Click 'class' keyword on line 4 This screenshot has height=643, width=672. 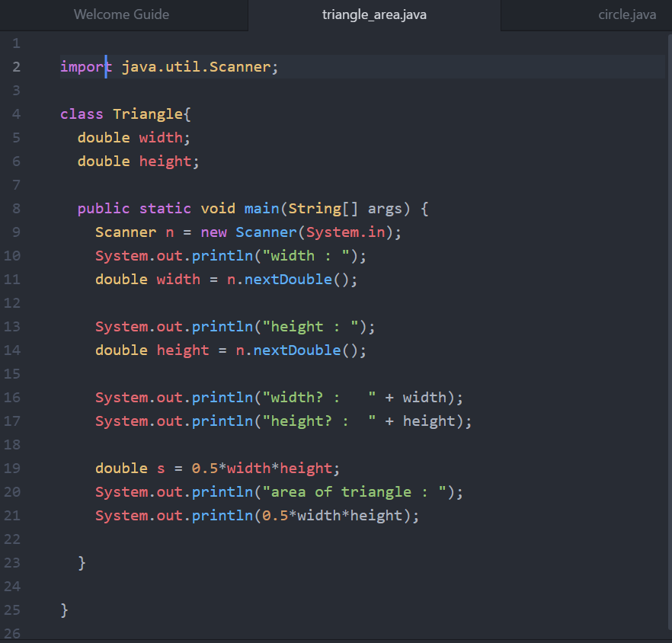coord(82,114)
